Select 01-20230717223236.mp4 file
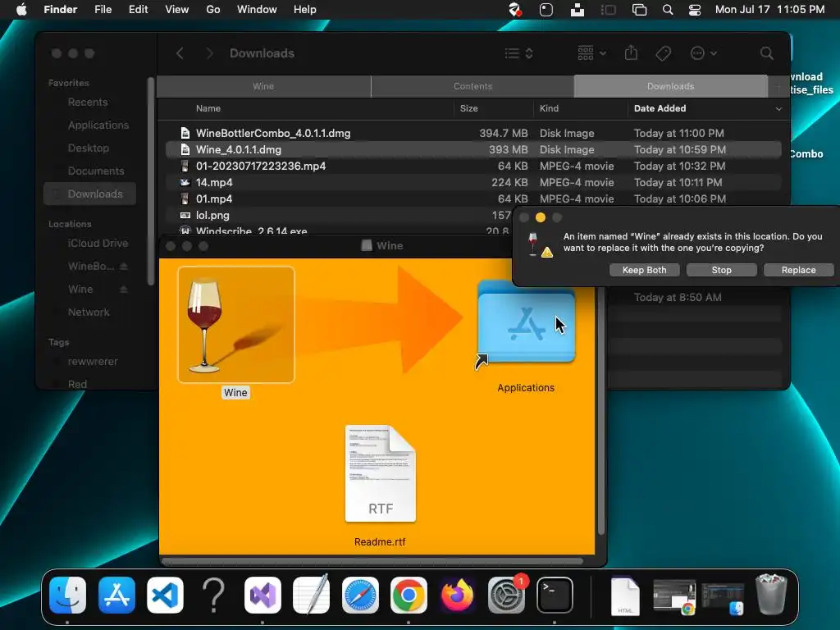The height and width of the screenshot is (630, 840). click(x=473, y=166)
